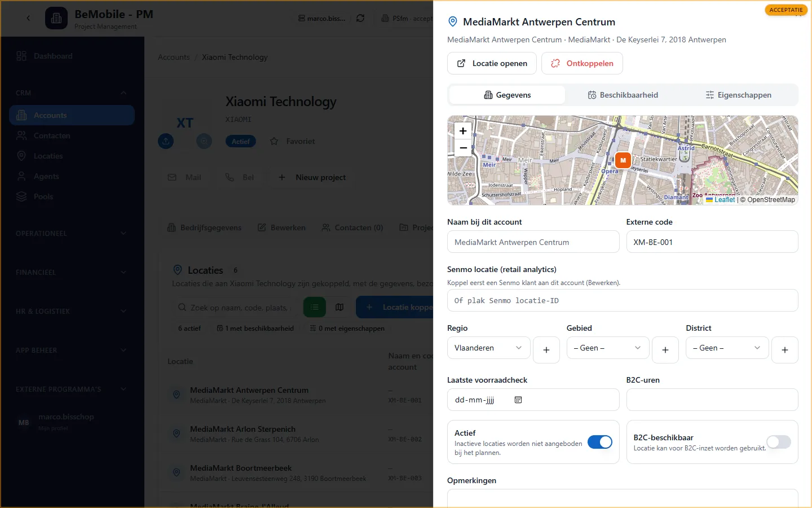Expand the EXTERNE PROGRAMMA'S sidebar section
This screenshot has width=812, height=508.
(72, 389)
